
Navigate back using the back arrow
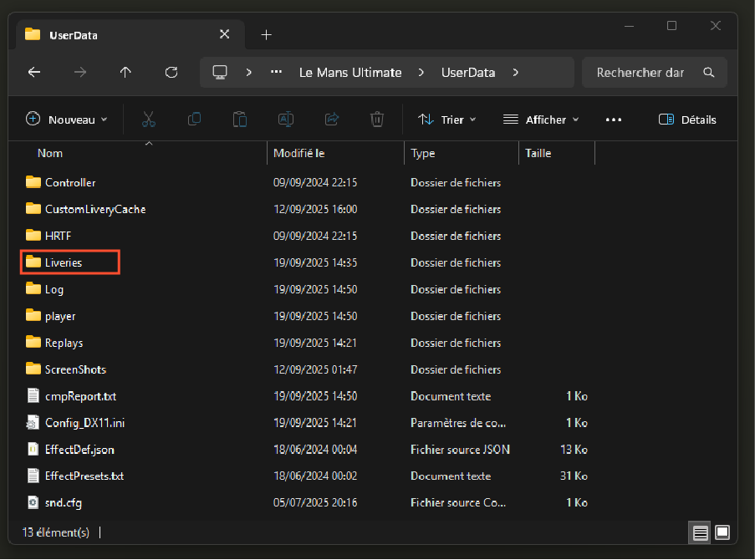click(34, 73)
